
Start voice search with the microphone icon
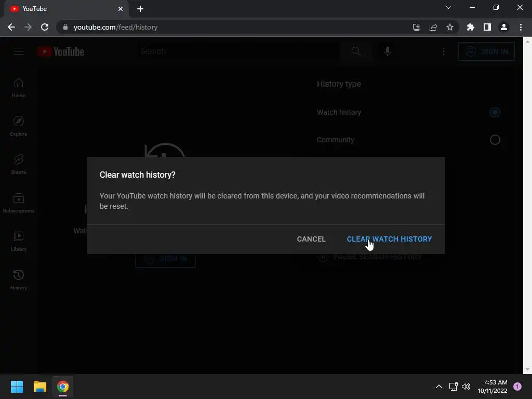(388, 51)
